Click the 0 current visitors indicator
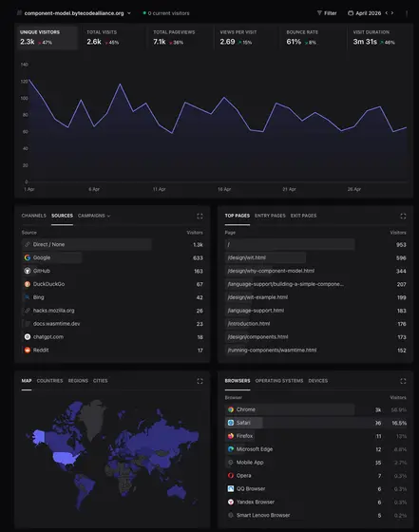The width and height of the screenshot is (419, 532). (166, 13)
